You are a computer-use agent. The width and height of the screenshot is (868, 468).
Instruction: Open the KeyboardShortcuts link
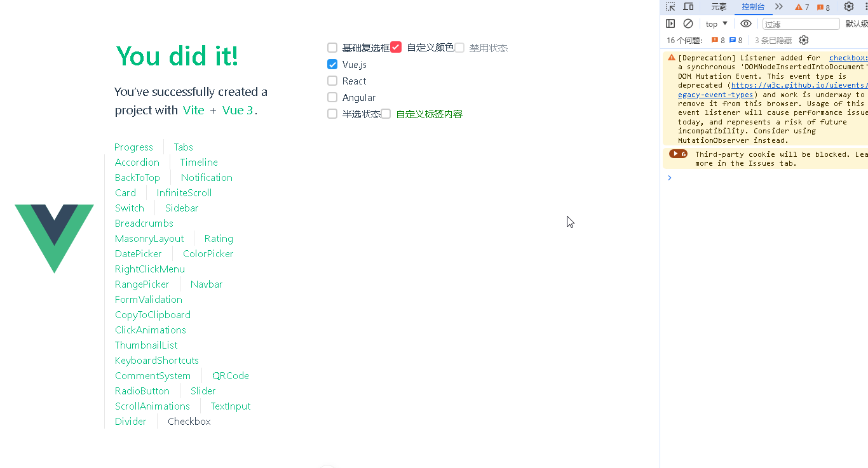[x=157, y=360]
